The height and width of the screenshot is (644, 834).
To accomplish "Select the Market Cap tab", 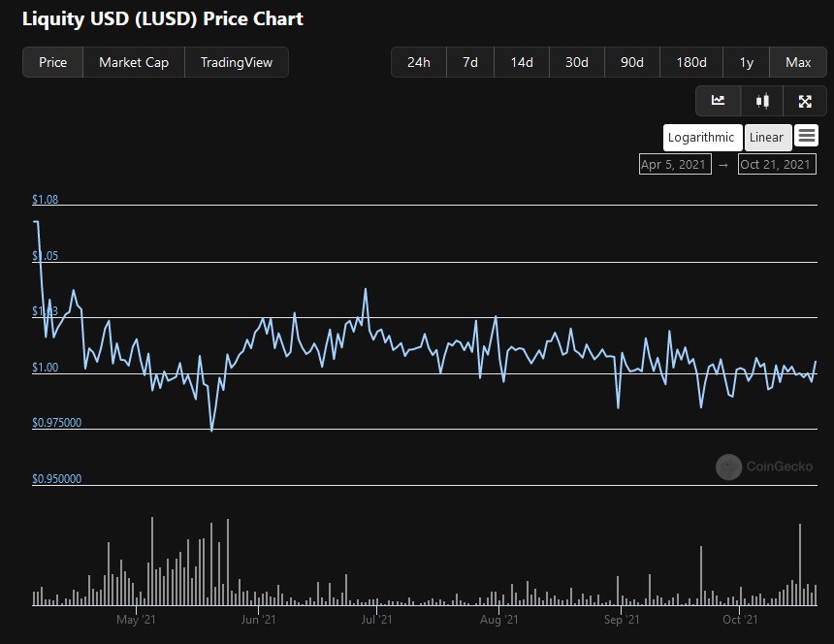I will tap(134, 62).
